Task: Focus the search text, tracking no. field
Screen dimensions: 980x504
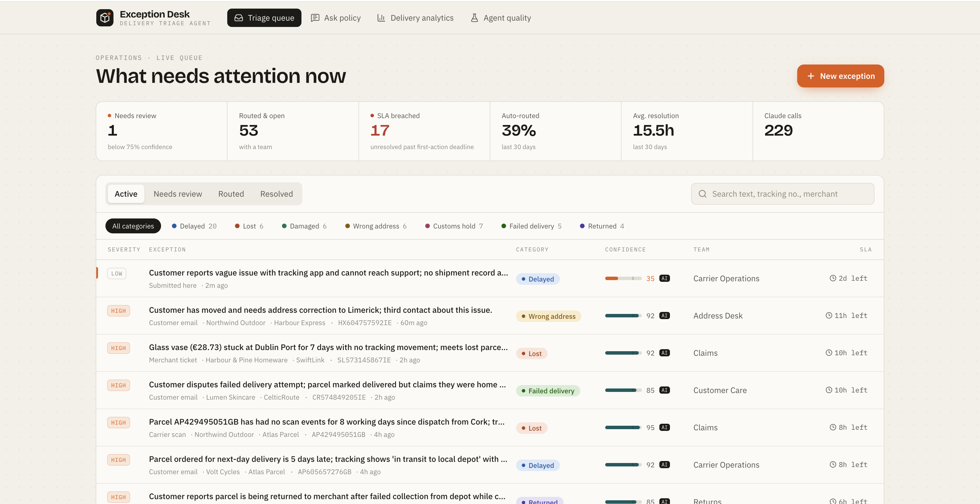Action: coord(783,194)
